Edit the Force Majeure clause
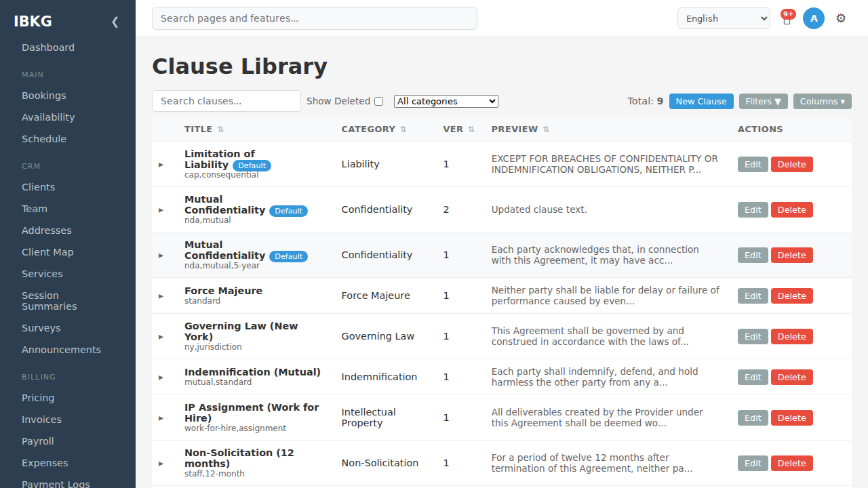Viewport: 868px width, 488px height. click(x=753, y=296)
